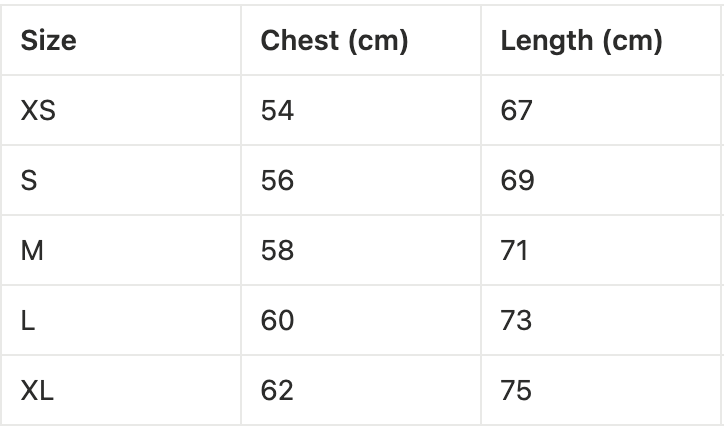Click length value 75 for XL
Viewport: 724px width, 426px height.
point(517,390)
